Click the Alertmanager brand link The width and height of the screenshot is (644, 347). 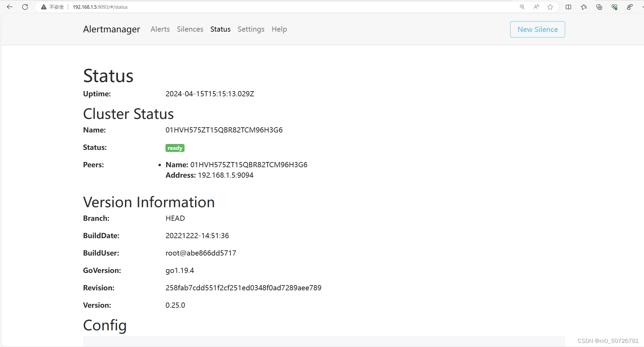tap(112, 29)
